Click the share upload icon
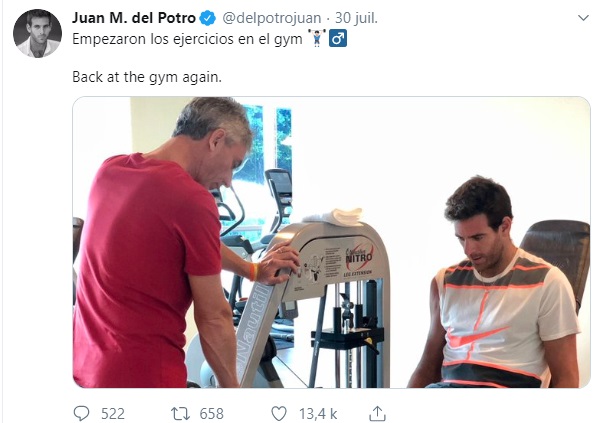 click(x=377, y=413)
